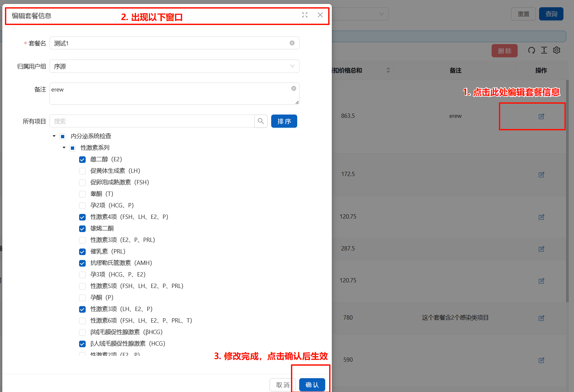Collapse the 内分泌系统检查 tree node

[54, 136]
